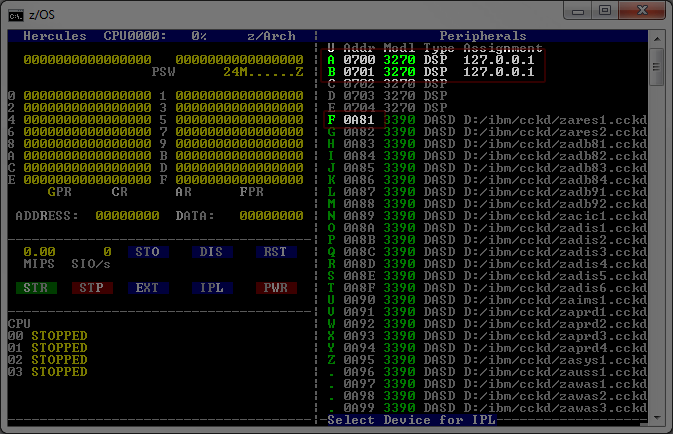The width and height of the screenshot is (673, 434).
Task: Open the z/OS console window icon
Action: point(16,15)
